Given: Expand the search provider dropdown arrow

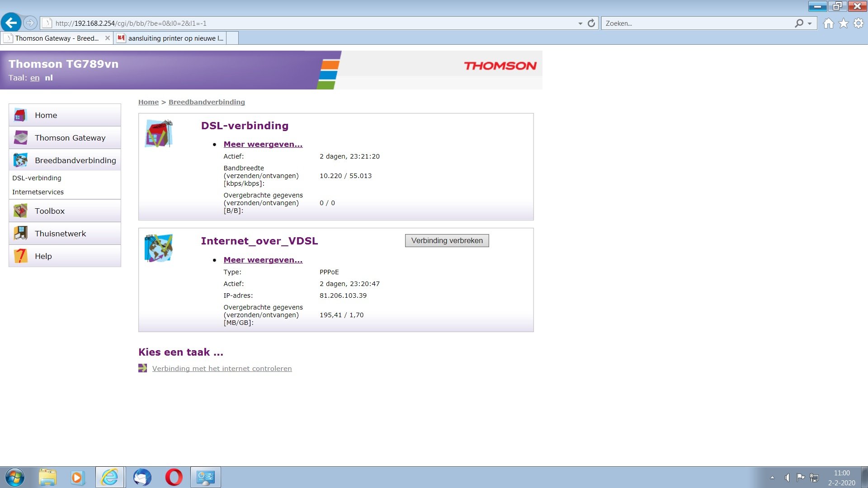Looking at the screenshot, I should 810,23.
